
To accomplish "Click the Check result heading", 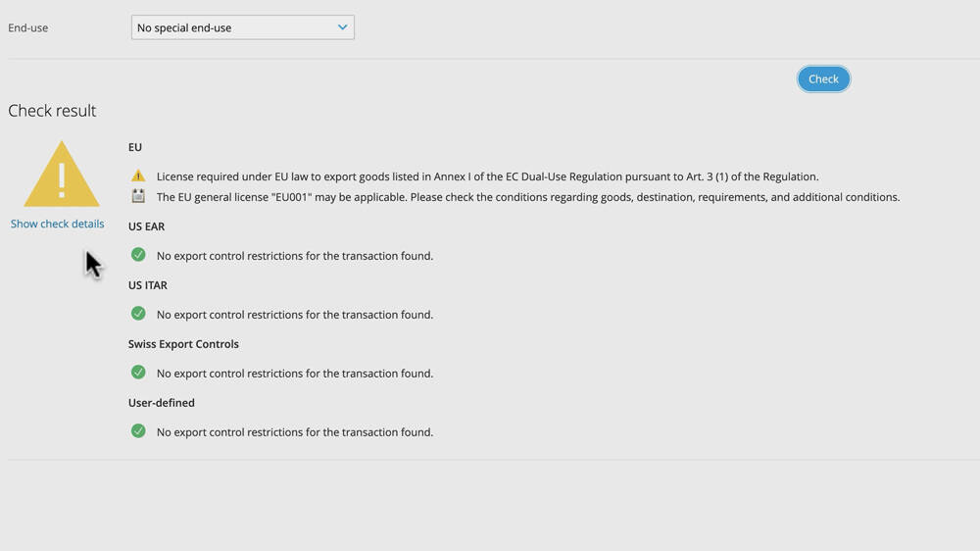I will [52, 111].
